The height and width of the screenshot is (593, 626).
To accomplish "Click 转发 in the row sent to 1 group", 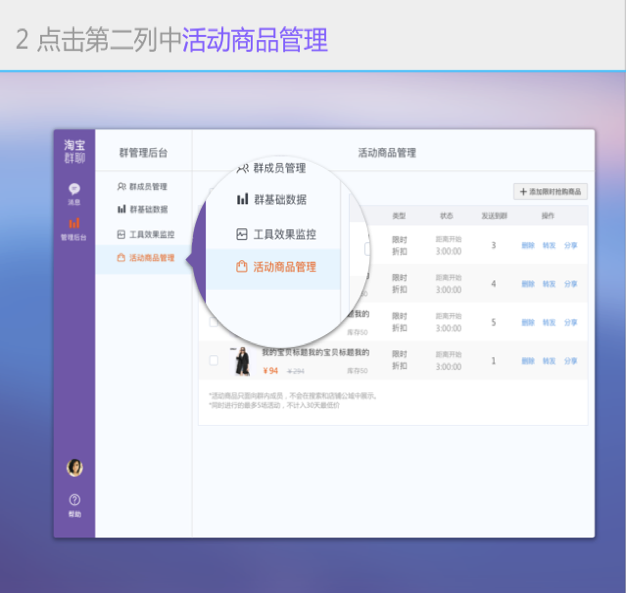I will pyautogui.click(x=549, y=361).
